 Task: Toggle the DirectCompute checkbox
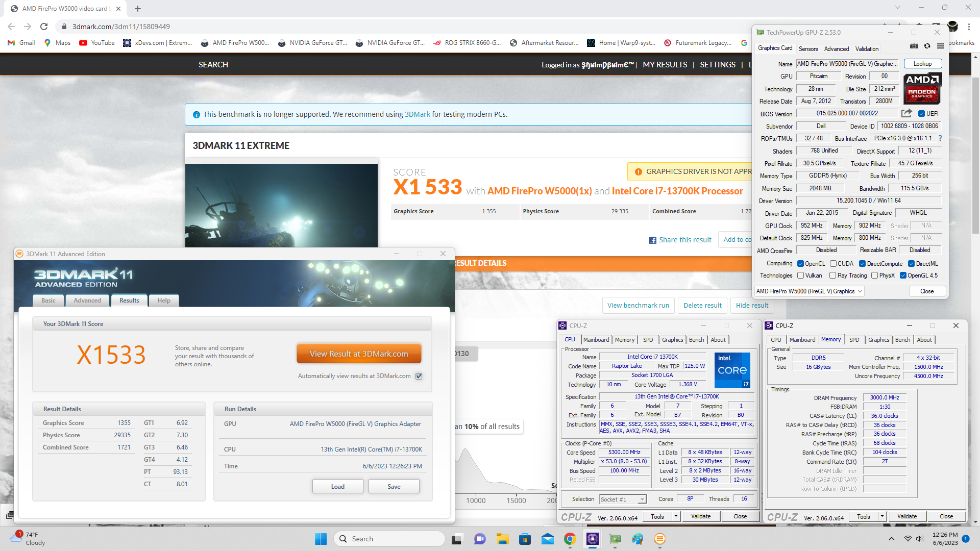tap(862, 263)
